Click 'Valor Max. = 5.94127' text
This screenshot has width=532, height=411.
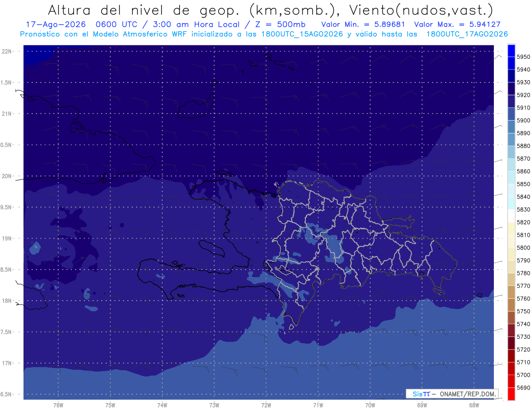click(x=457, y=24)
